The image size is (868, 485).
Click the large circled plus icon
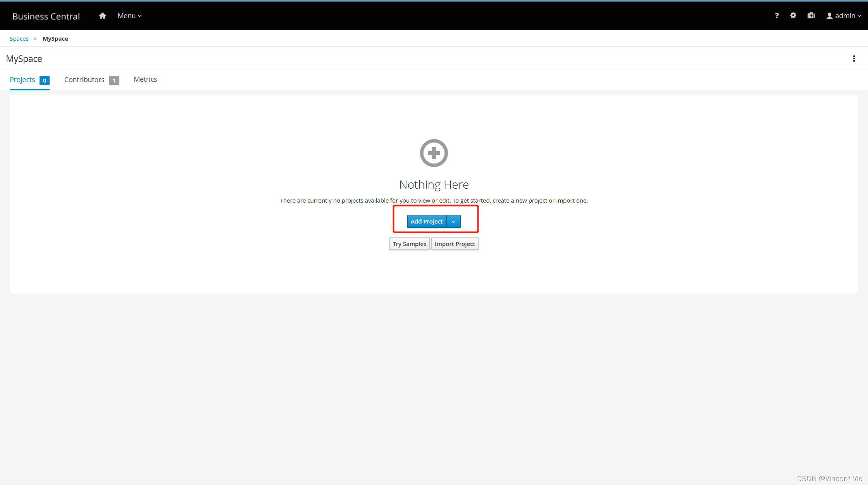click(434, 153)
